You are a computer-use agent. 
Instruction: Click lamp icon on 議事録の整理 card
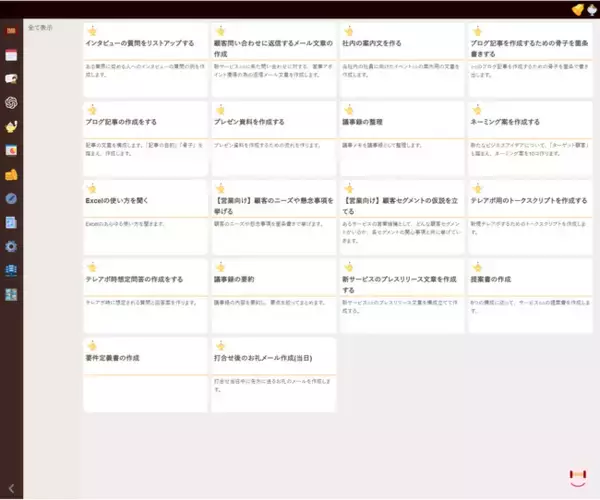point(349,110)
